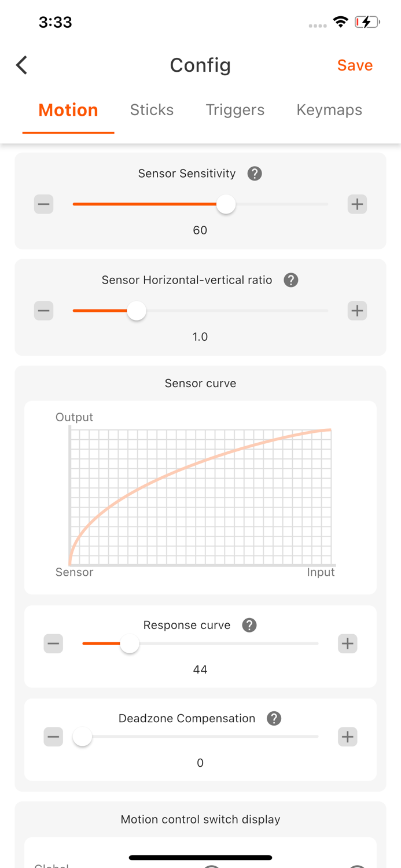This screenshot has width=401, height=868.
Task: Increase Horizontal-vertical ratio with plus
Action: coord(357,311)
